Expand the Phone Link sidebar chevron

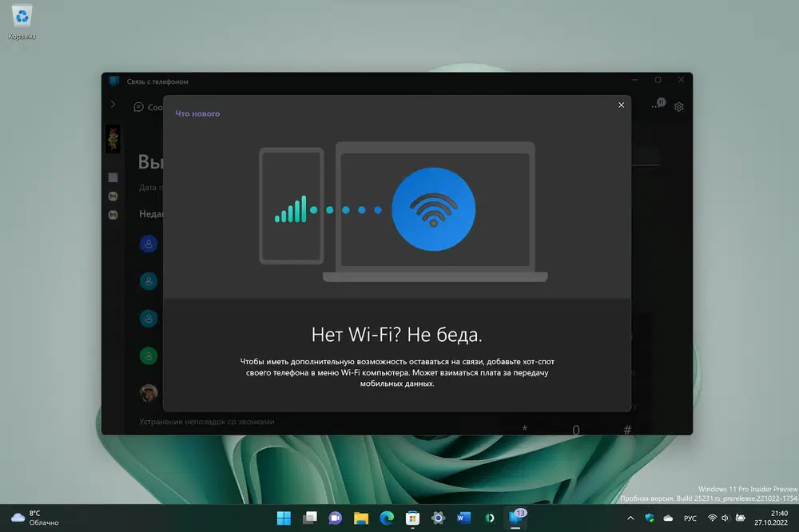[x=113, y=105]
